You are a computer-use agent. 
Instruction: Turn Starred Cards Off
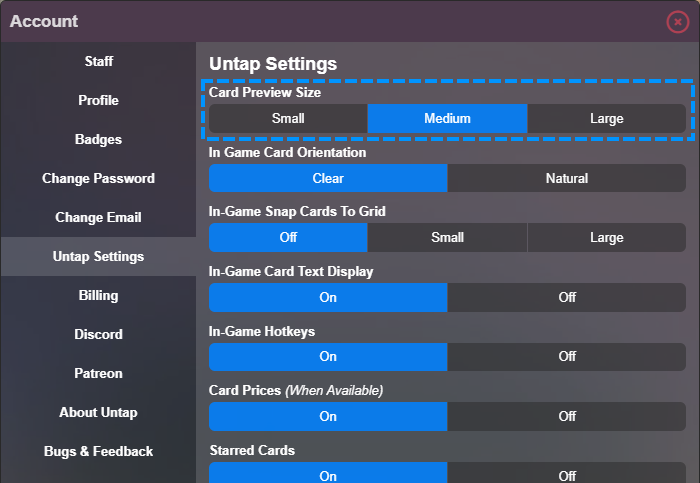tap(567, 473)
